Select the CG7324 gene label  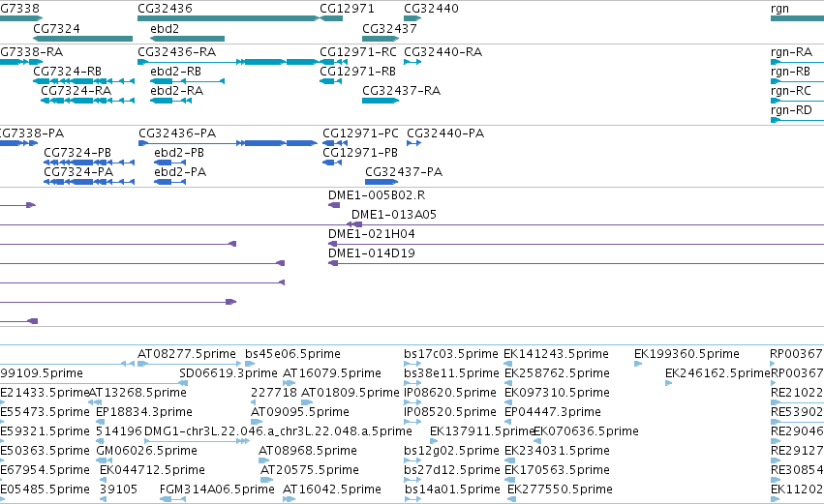56,28
